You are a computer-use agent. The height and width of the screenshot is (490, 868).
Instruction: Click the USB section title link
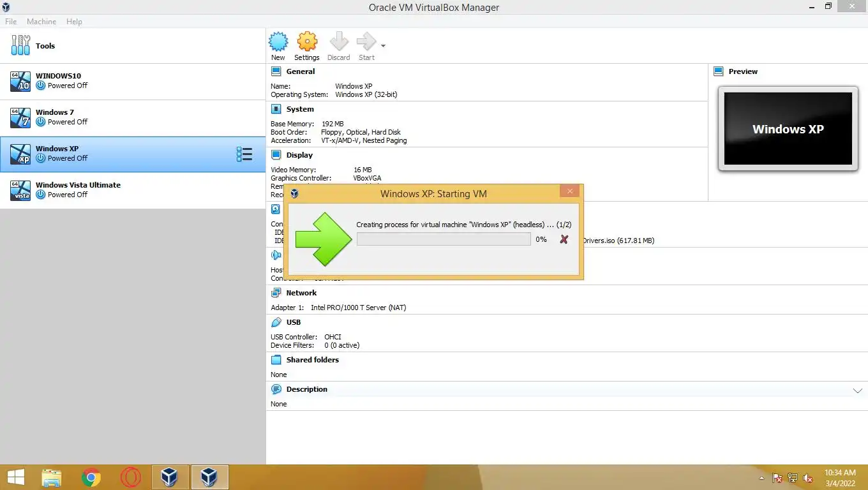pyautogui.click(x=294, y=322)
